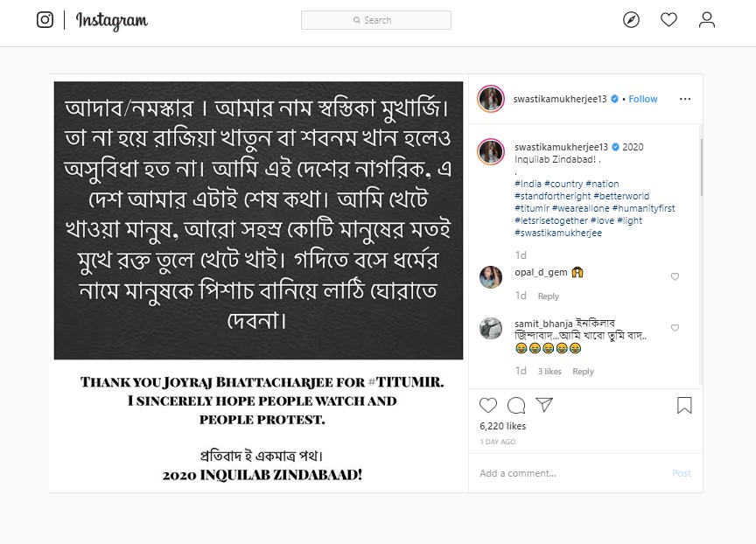Image resolution: width=756 pixels, height=544 pixels.
Task: Open the #humanityfirst hashtag
Action: coord(643,208)
